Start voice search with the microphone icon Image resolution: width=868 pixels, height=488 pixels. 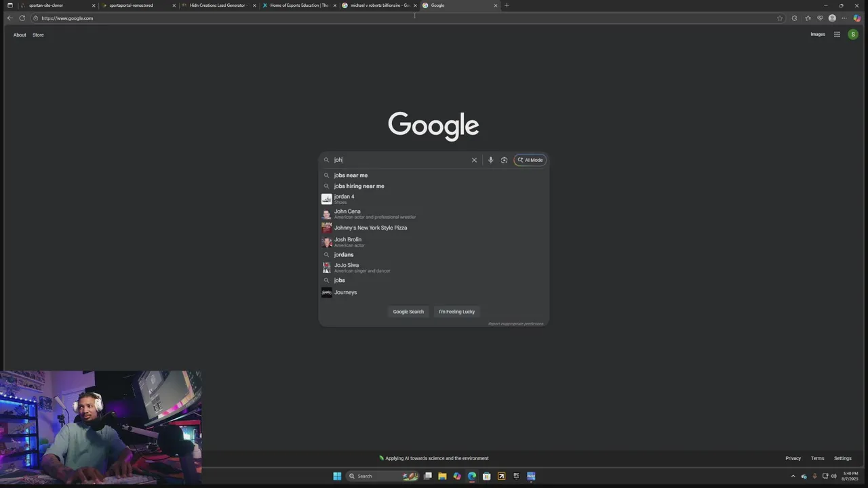[x=490, y=160]
